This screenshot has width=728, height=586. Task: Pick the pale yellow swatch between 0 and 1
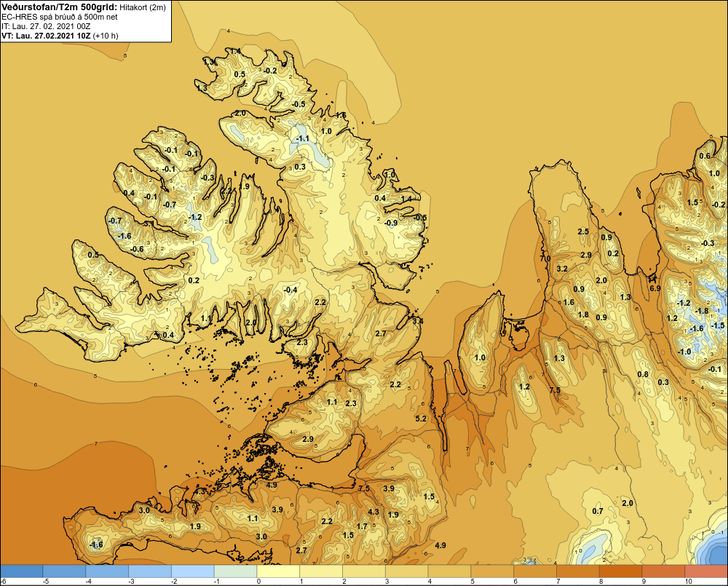point(279,571)
